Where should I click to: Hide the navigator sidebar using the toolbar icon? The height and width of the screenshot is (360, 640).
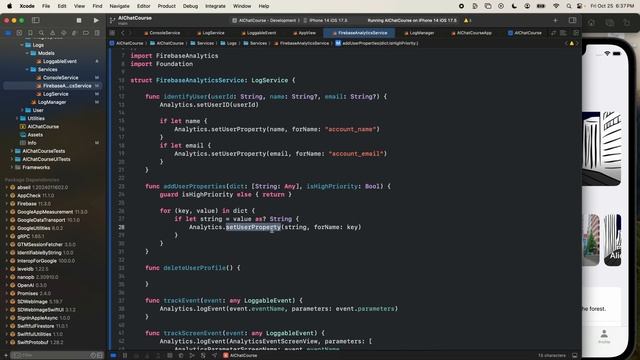(x=36, y=20)
